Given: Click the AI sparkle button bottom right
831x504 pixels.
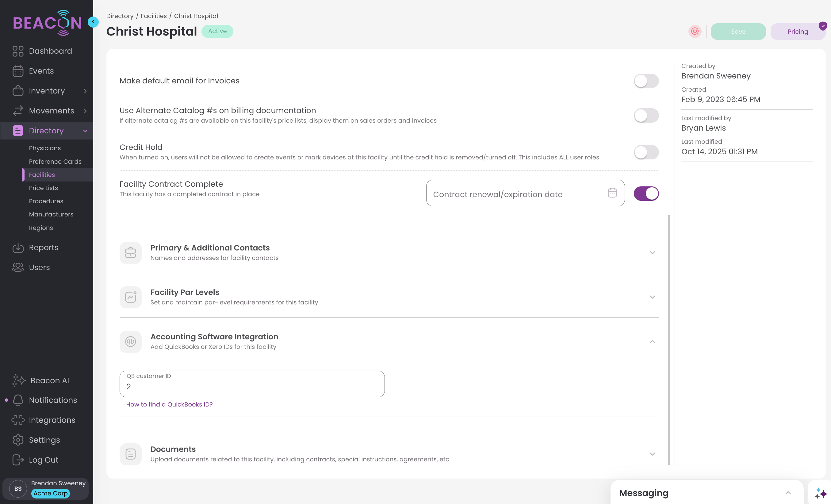Looking at the screenshot, I should tap(821, 493).
